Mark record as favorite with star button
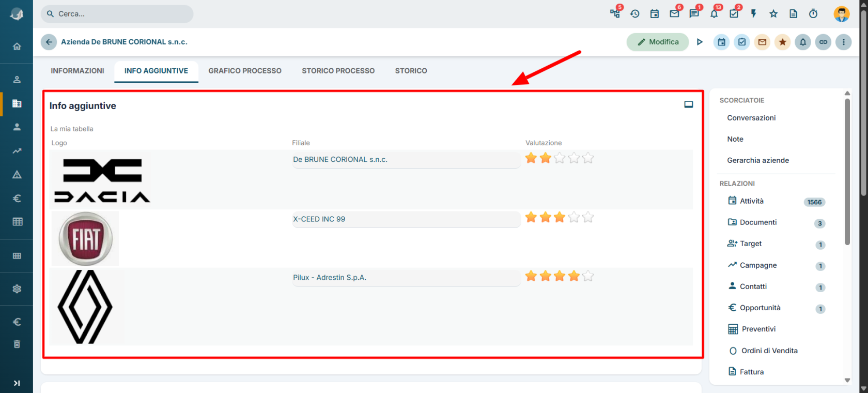The height and width of the screenshot is (393, 868). pyautogui.click(x=783, y=42)
